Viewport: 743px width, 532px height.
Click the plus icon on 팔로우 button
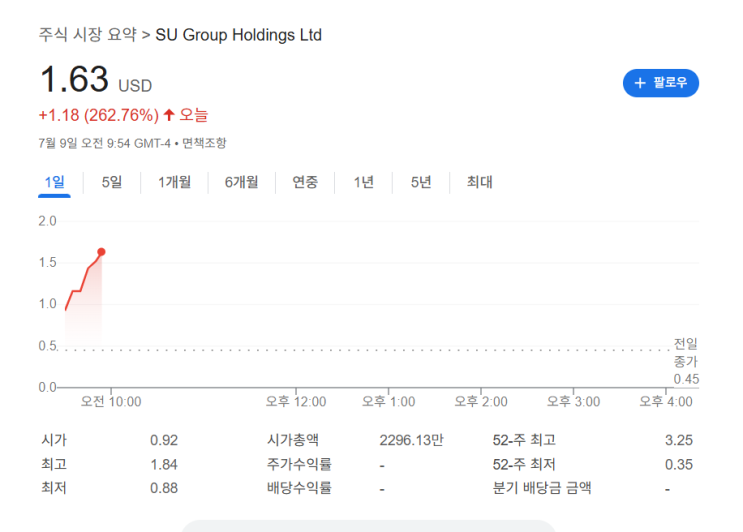click(x=640, y=83)
